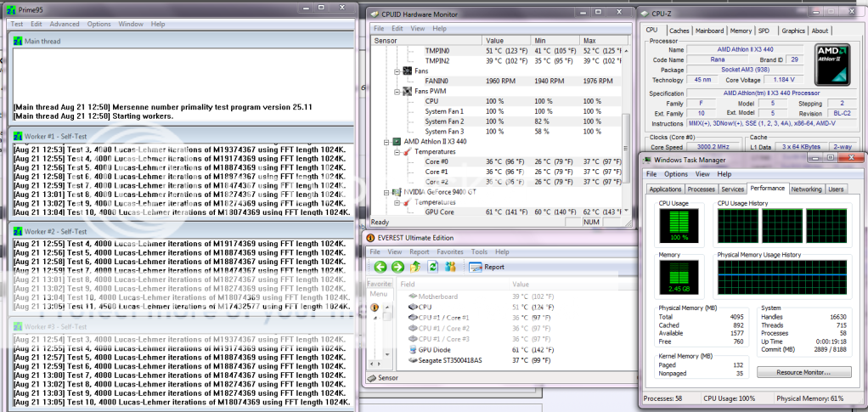Click the AMD Athlon II chip icon in tree
Screen dimensions: 868x412
pyautogui.click(x=397, y=141)
